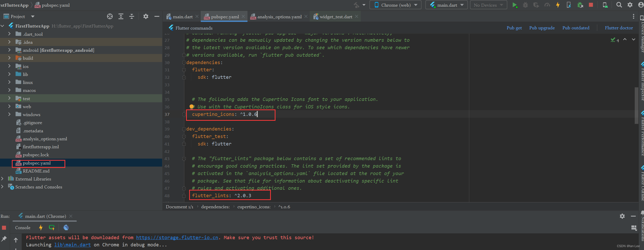Open app in browser from Run console

pos(66,227)
